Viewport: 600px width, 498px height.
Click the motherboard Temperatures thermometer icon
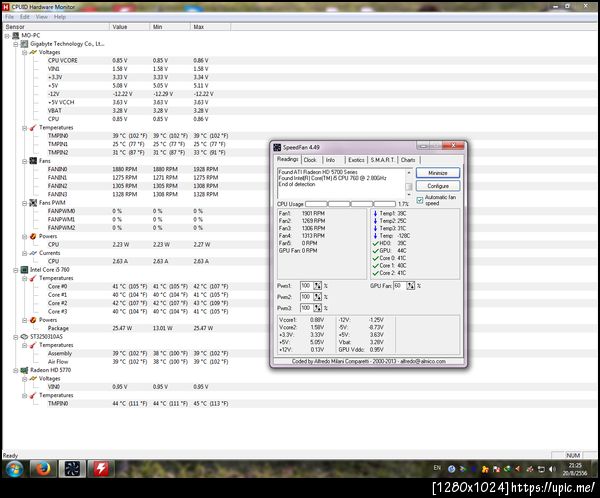pos(33,127)
